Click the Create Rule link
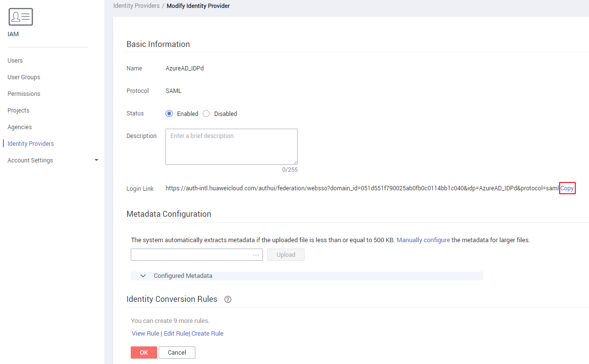The width and height of the screenshot is (589, 364). point(208,334)
